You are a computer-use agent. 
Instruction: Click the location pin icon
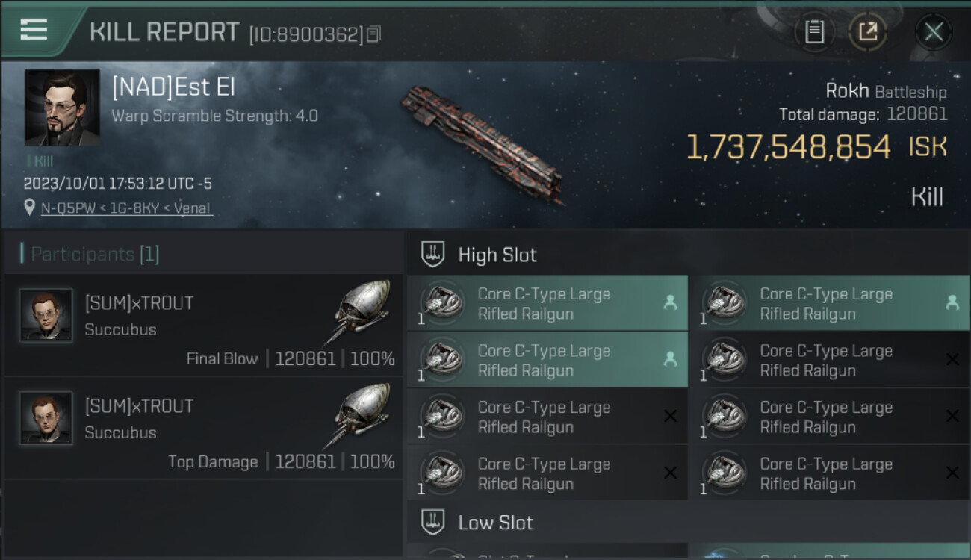pyautogui.click(x=30, y=208)
